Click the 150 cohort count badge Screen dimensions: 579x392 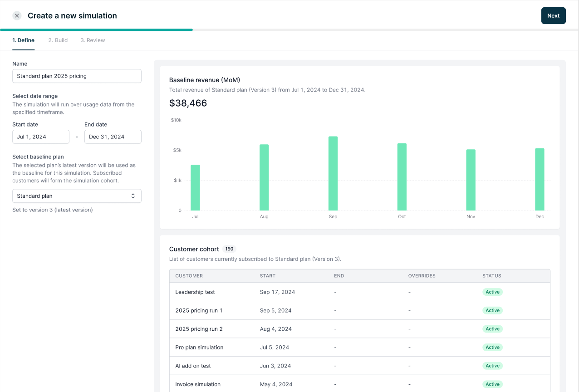(x=229, y=249)
